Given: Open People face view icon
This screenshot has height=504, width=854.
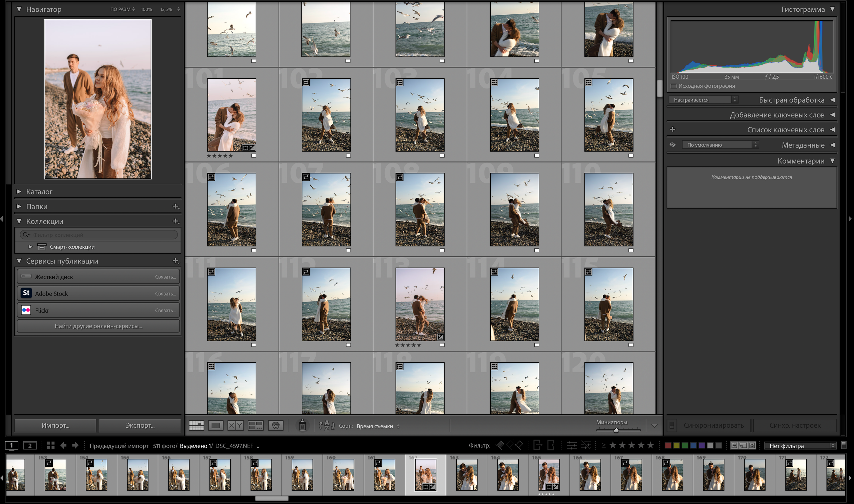Looking at the screenshot, I should [276, 426].
